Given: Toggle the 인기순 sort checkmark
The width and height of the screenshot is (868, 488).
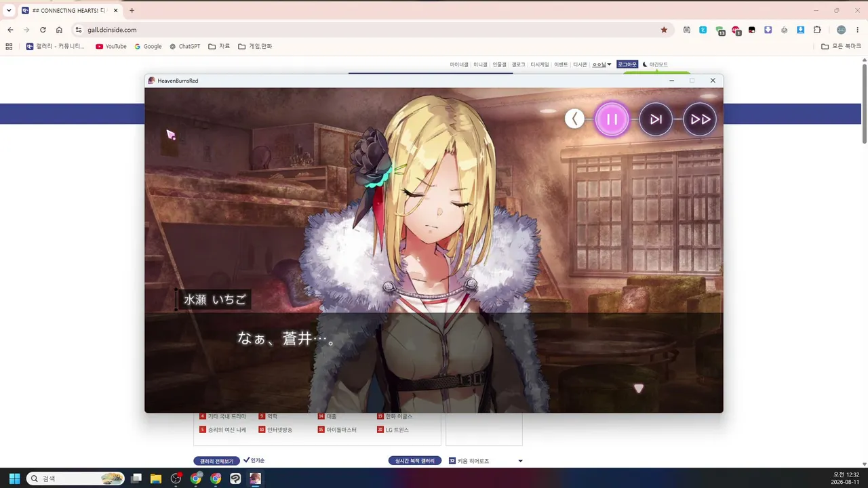Looking at the screenshot, I should 254,460.
